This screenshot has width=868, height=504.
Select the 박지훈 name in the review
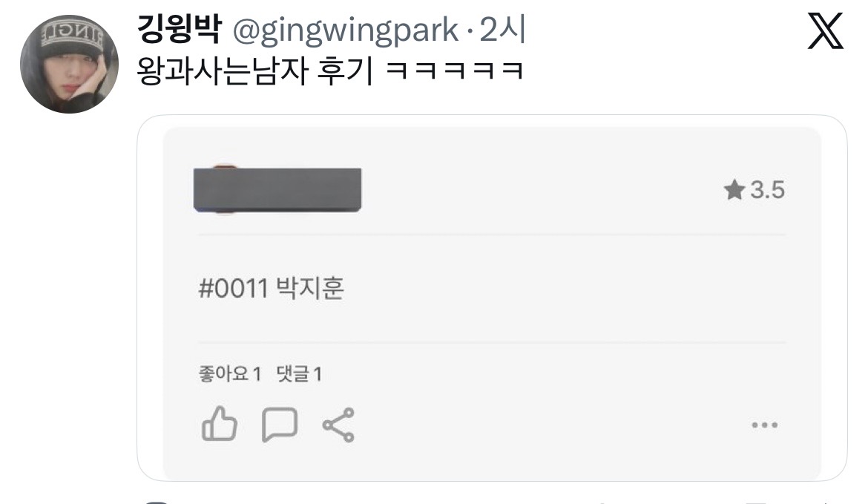[x=310, y=288]
